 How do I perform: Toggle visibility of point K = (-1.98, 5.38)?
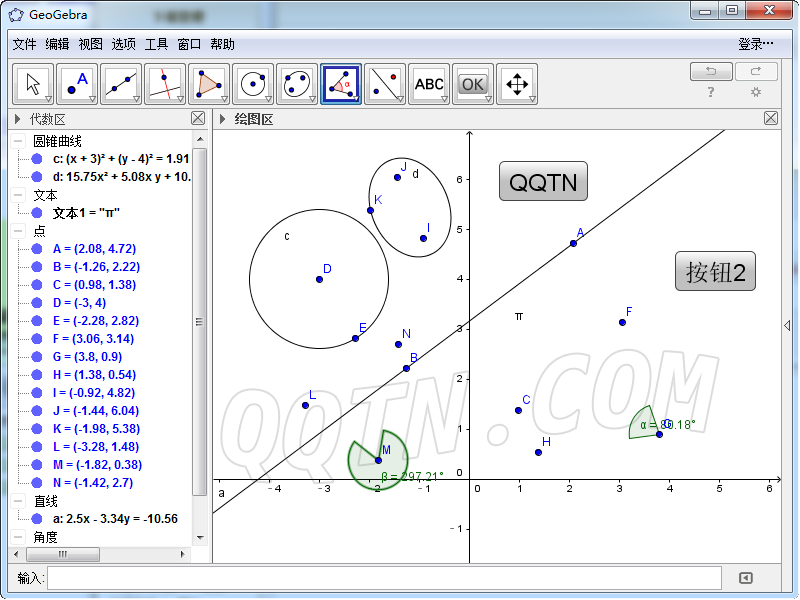click(x=37, y=429)
